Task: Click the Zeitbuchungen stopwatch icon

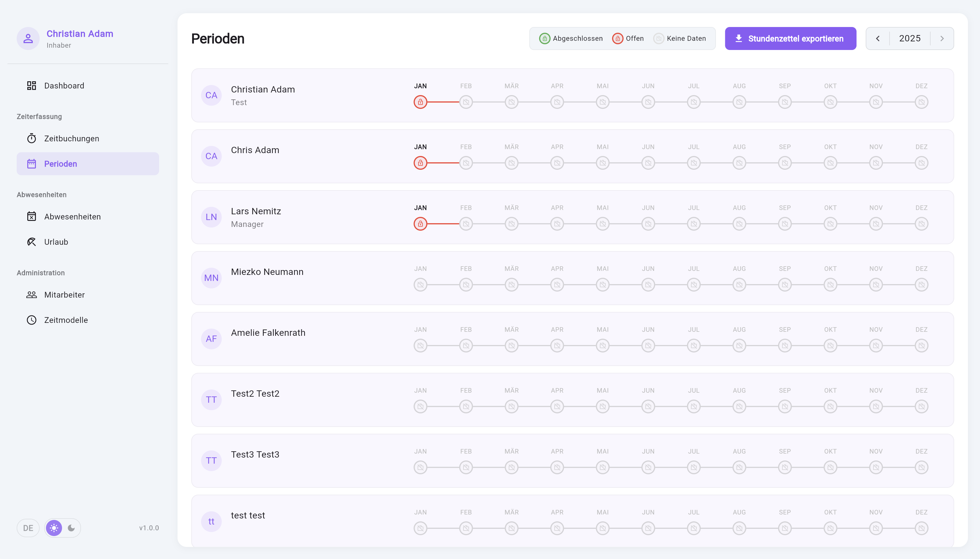Action: 32,138
